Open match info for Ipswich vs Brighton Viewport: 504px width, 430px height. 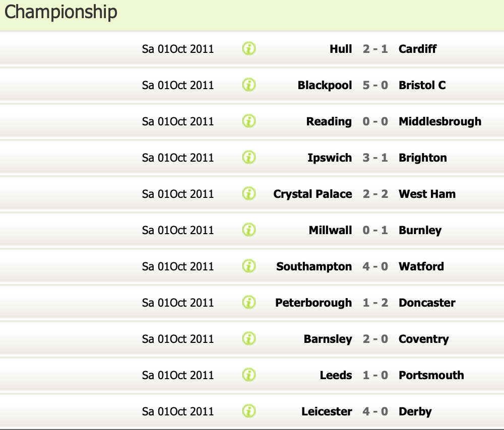(x=249, y=158)
